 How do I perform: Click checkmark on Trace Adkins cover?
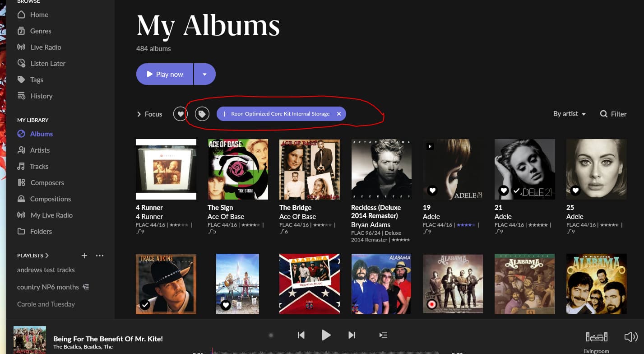point(145,305)
